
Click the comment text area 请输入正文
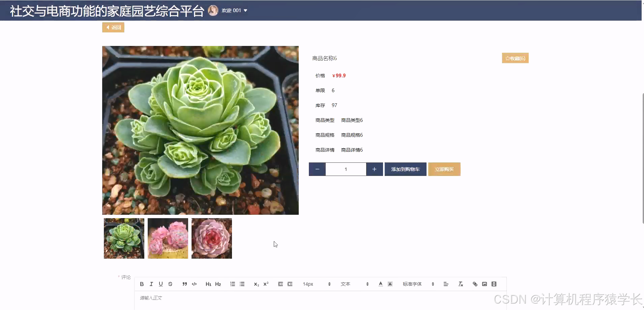click(x=320, y=300)
